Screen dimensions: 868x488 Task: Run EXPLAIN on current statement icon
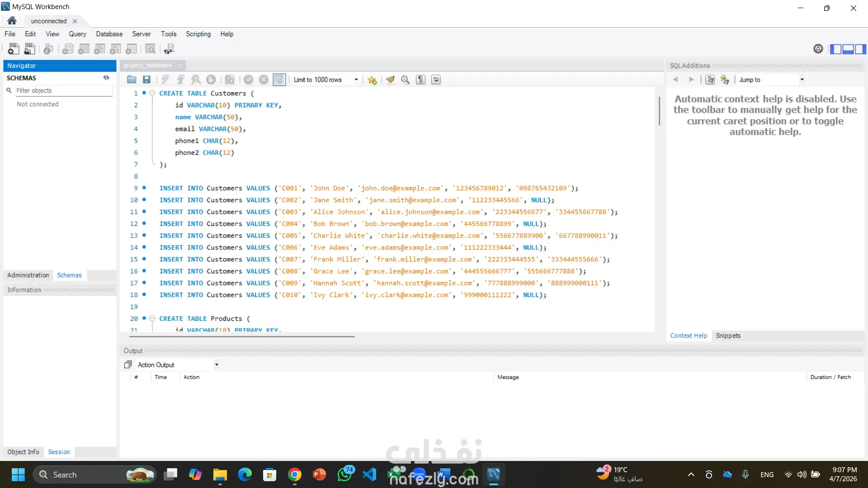coord(196,80)
